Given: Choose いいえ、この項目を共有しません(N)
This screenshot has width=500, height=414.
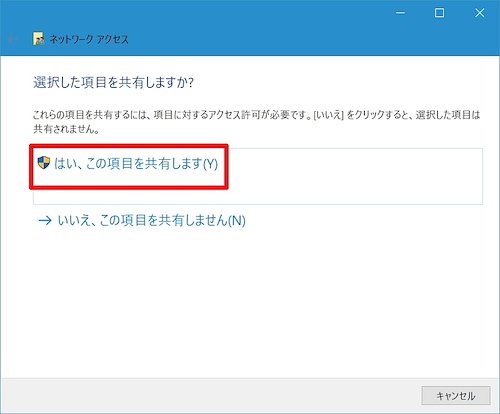Looking at the screenshot, I should click(x=152, y=220).
